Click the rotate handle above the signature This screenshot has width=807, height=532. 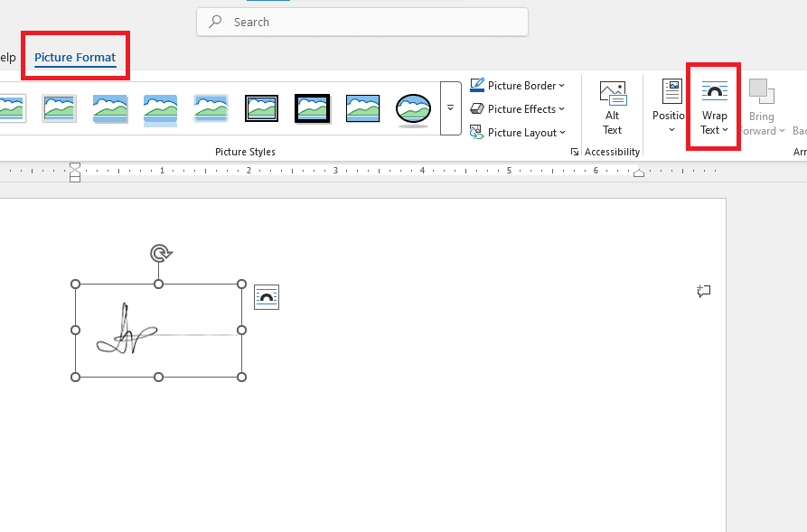pos(161,253)
